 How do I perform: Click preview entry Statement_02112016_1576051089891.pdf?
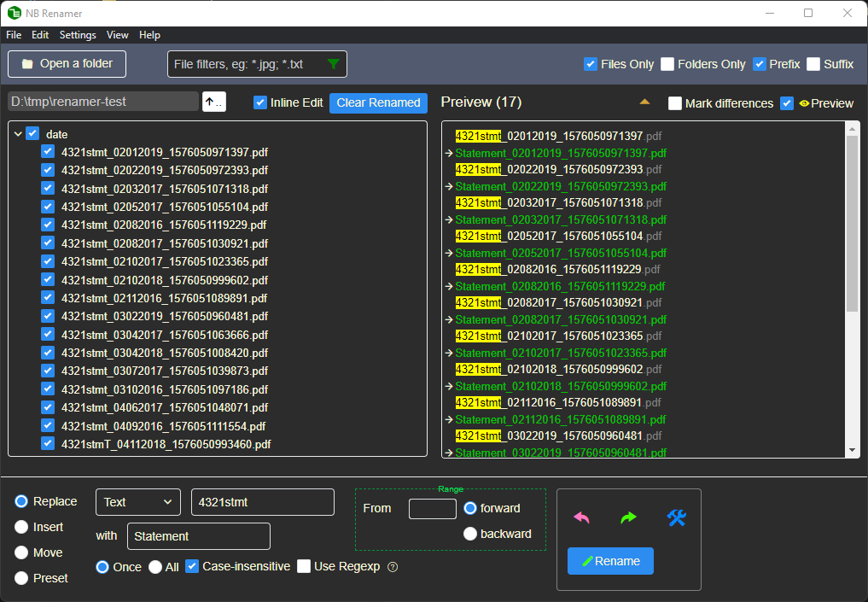click(x=560, y=419)
